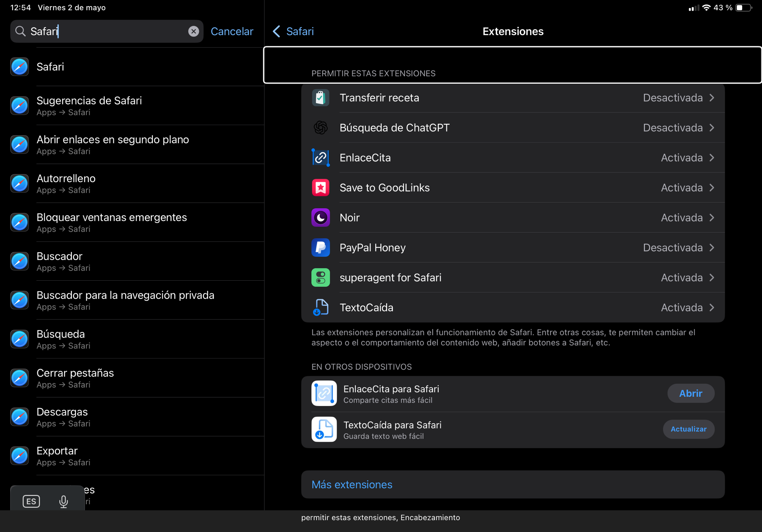762x532 pixels.
Task: Select the Safari search result
Action: point(132,67)
